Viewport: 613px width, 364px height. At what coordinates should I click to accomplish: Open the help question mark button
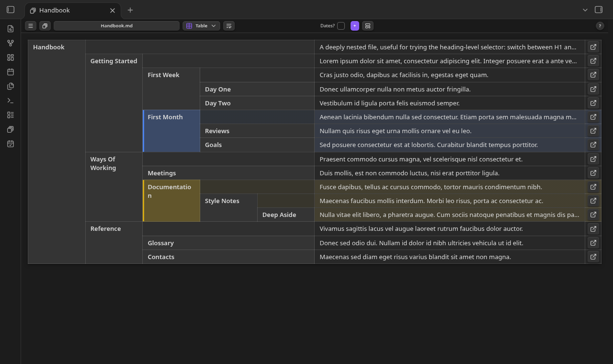pos(600,26)
